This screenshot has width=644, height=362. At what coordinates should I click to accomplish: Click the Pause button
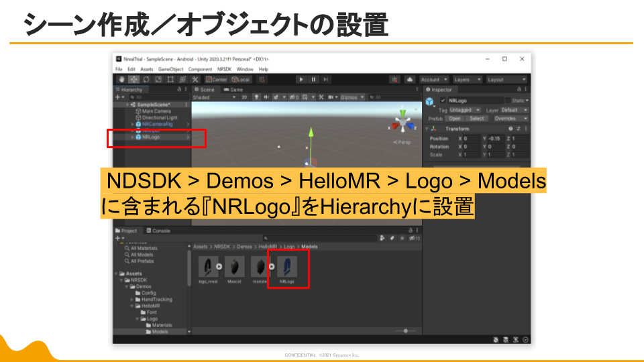point(313,79)
